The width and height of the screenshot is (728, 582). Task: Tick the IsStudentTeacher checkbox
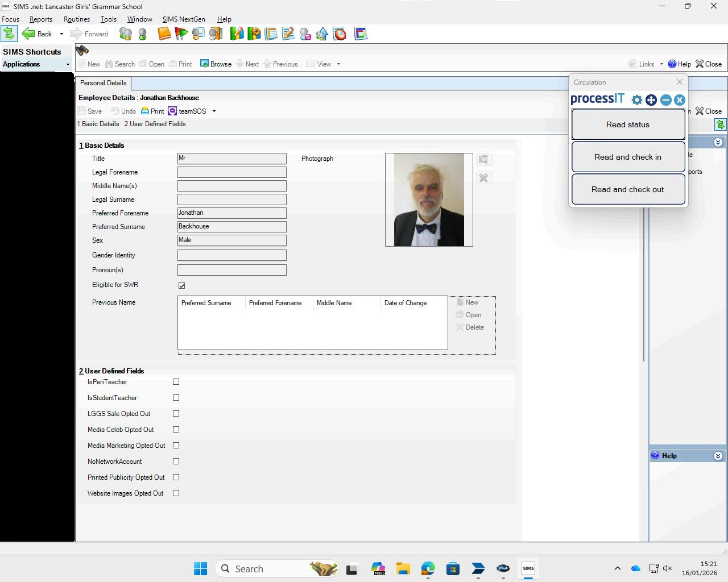(176, 398)
